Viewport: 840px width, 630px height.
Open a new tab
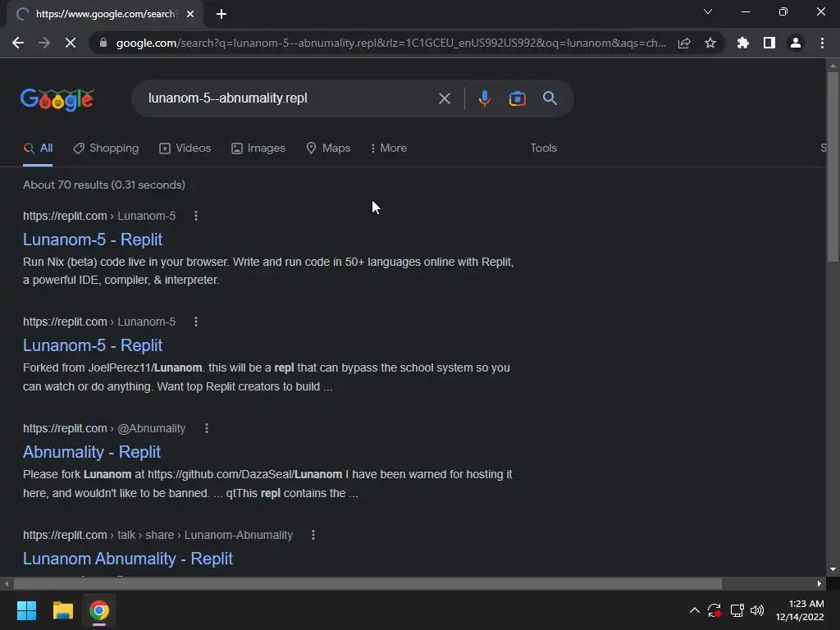[x=221, y=14]
